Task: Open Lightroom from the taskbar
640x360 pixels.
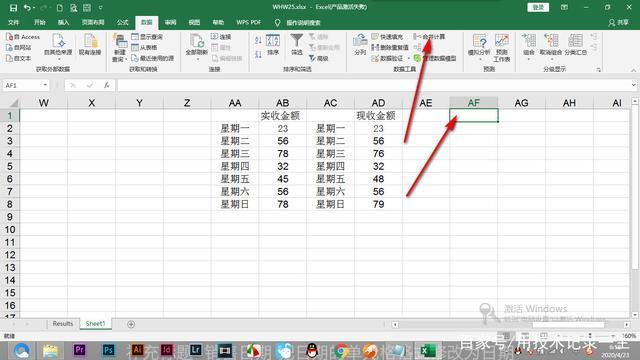Action: [x=196, y=350]
